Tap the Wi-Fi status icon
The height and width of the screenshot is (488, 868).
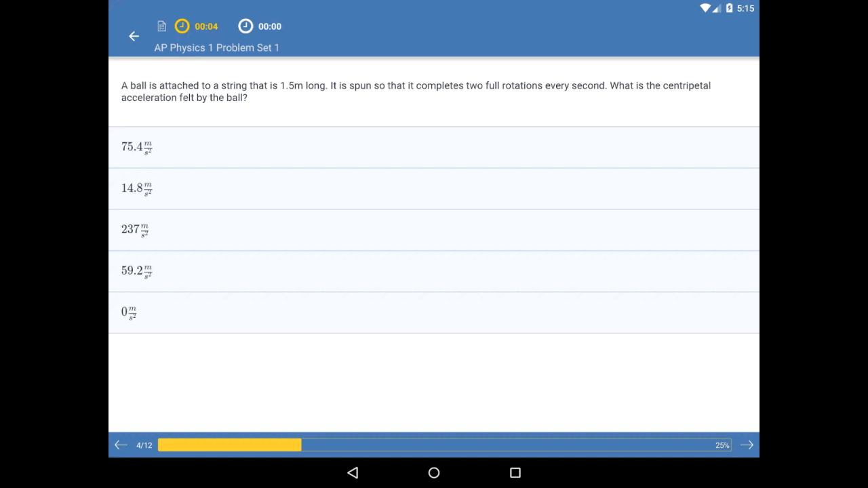click(705, 8)
